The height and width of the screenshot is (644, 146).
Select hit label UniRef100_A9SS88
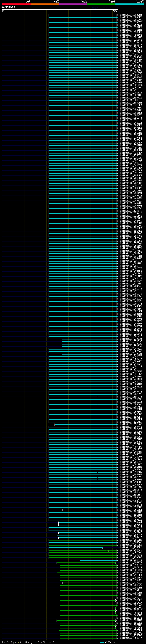pos(131,77)
